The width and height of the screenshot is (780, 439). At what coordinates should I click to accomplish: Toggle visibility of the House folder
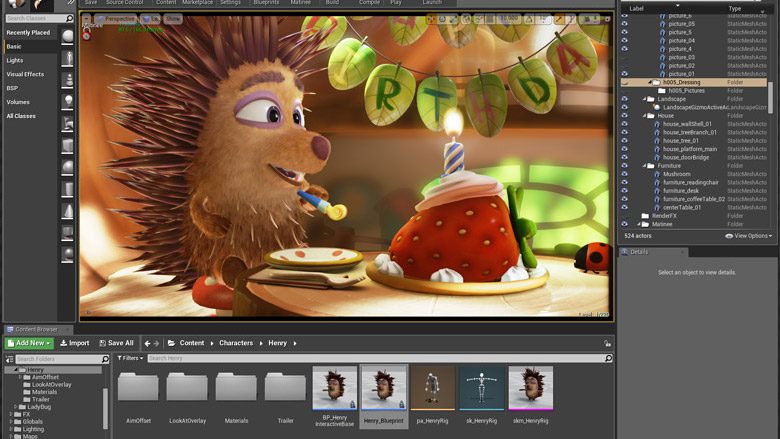pyautogui.click(x=624, y=115)
